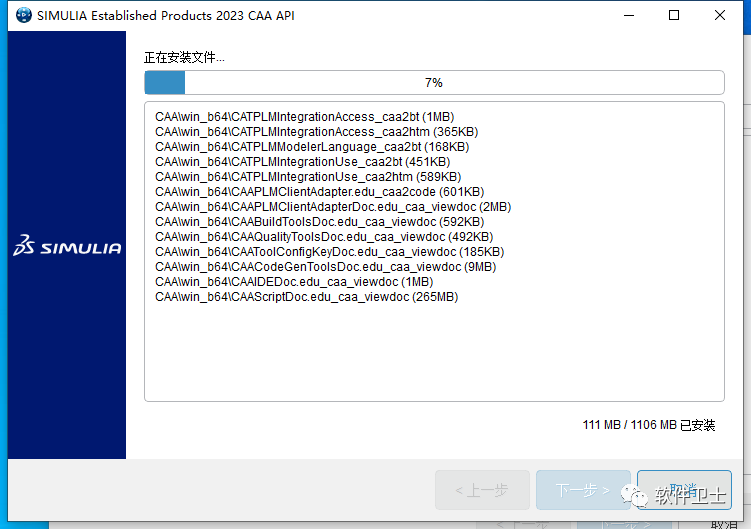This screenshot has height=529, width=751.
Task: Click the window title SIMULIA Established Products 2023
Action: coord(166,15)
